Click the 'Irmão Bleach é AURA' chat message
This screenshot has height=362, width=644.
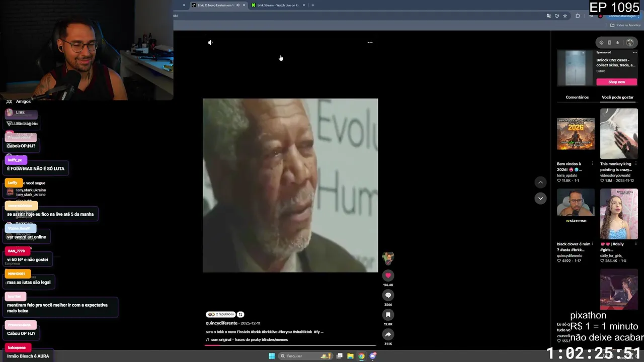[28, 356]
